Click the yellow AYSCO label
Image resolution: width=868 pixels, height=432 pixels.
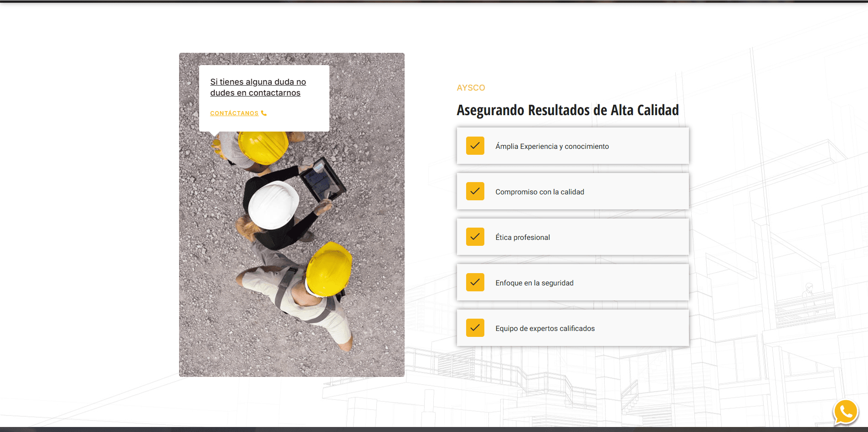tap(471, 88)
